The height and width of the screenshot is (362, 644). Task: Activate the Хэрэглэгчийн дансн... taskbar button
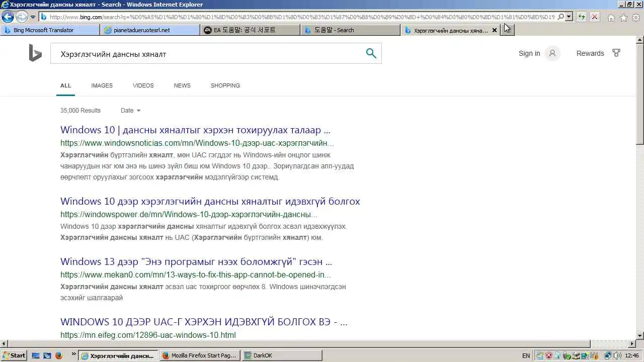tap(118, 355)
